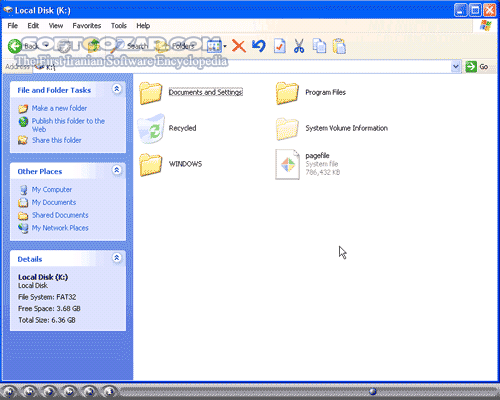
Task: Click Publish this folder to the Web
Action: click(x=68, y=125)
